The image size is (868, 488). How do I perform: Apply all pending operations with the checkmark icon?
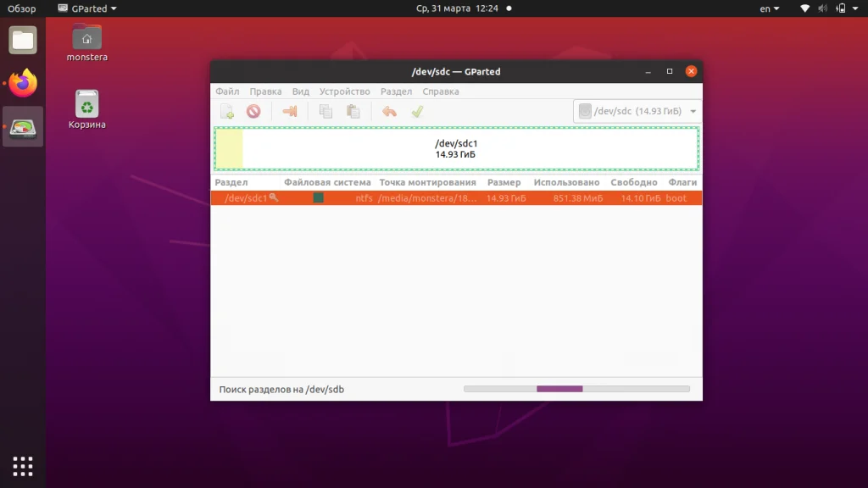tap(417, 111)
